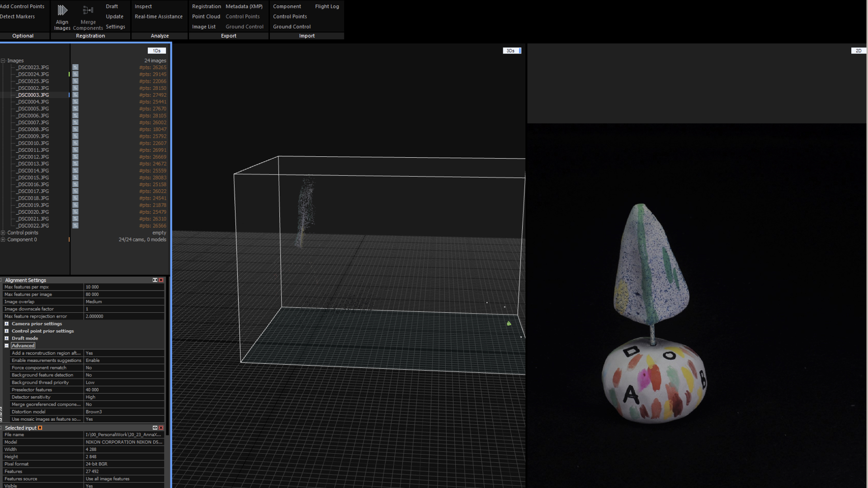Click the Tx flag icon beside _DSC0023.JPG
The width and height of the screenshot is (868, 488).
[x=75, y=67]
